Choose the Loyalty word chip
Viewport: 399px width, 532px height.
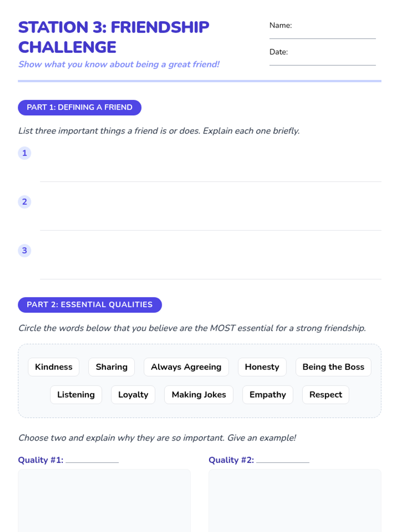tap(133, 395)
